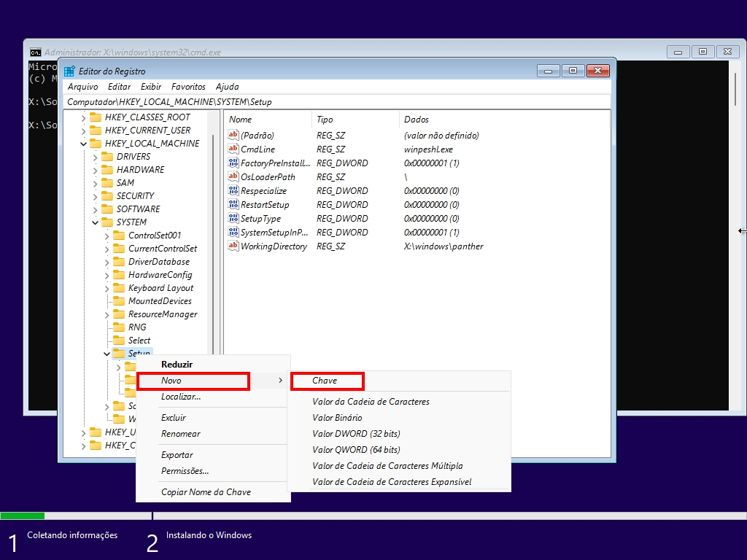Collapse the Setup key chevron

click(x=107, y=354)
